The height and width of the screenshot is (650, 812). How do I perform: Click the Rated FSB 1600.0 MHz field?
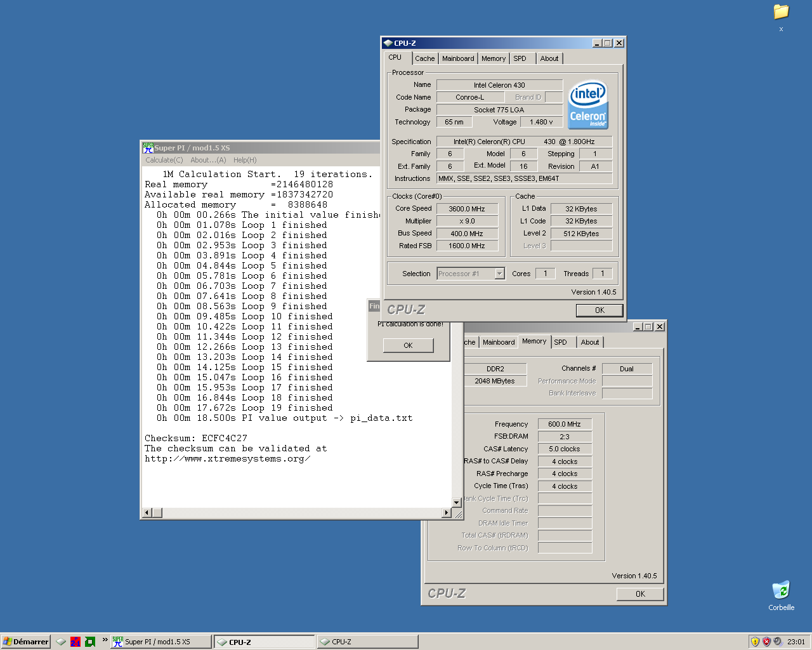(467, 246)
